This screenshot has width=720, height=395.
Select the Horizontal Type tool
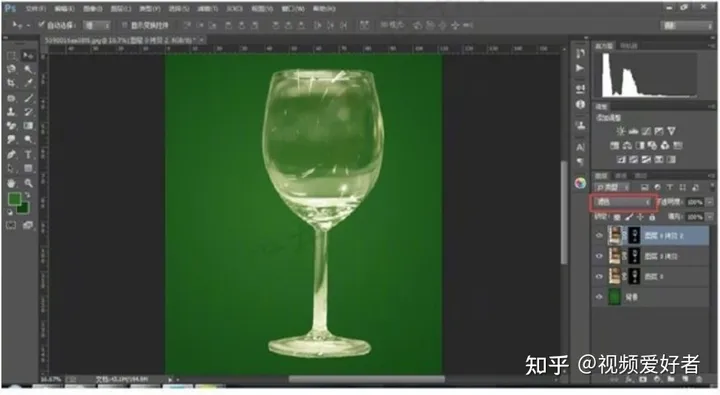[x=28, y=154]
